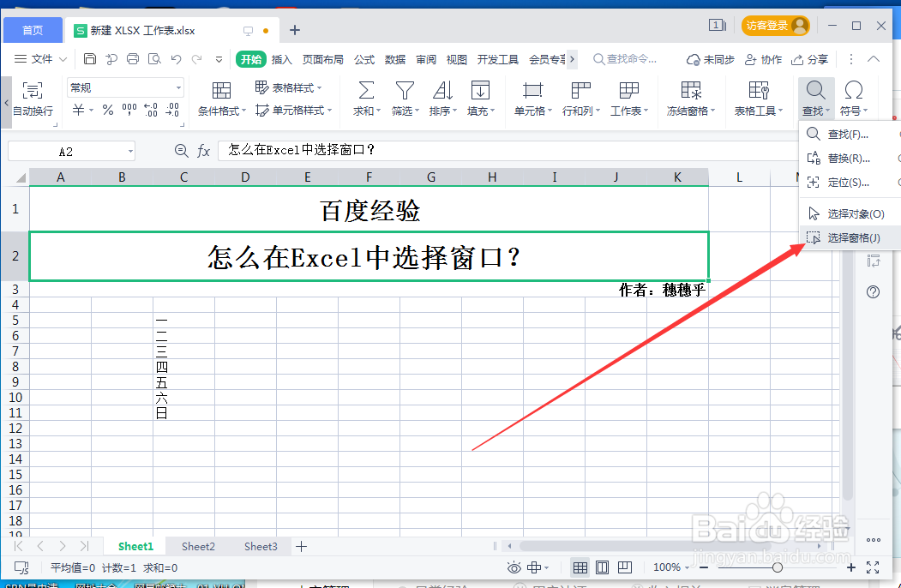Select the Select All corner triangle
The image size is (901, 588).
coord(21,177)
